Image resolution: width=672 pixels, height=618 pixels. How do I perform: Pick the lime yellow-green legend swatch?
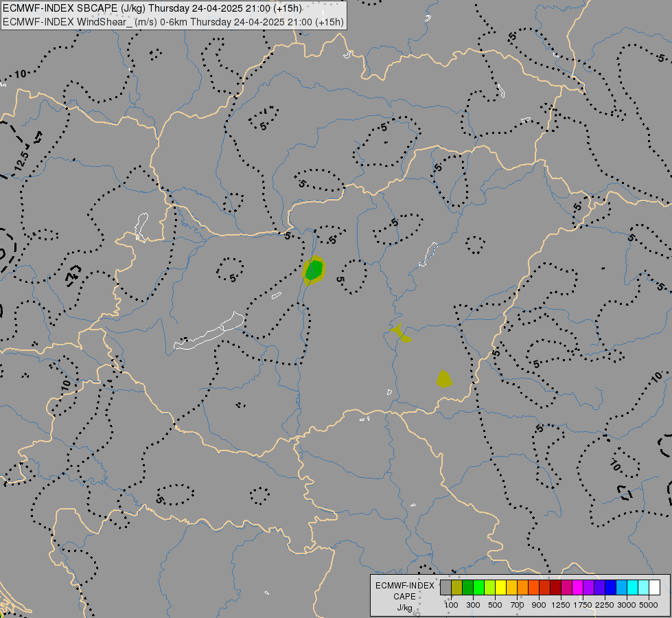[490, 587]
